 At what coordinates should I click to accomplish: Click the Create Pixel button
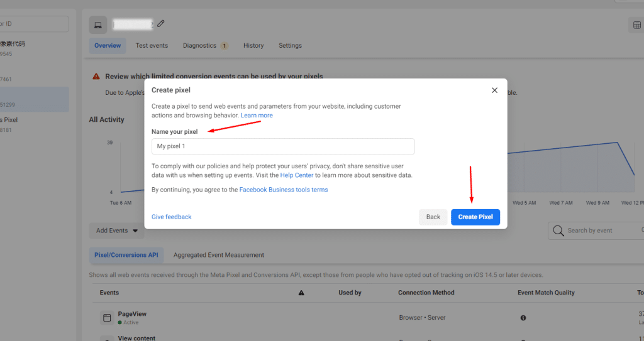[475, 217]
